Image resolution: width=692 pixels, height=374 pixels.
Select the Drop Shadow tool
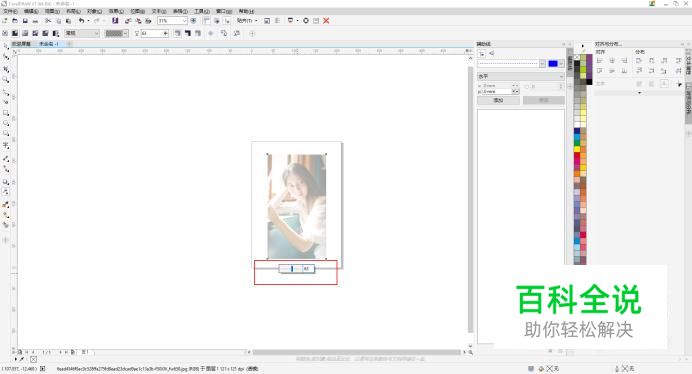click(x=6, y=181)
